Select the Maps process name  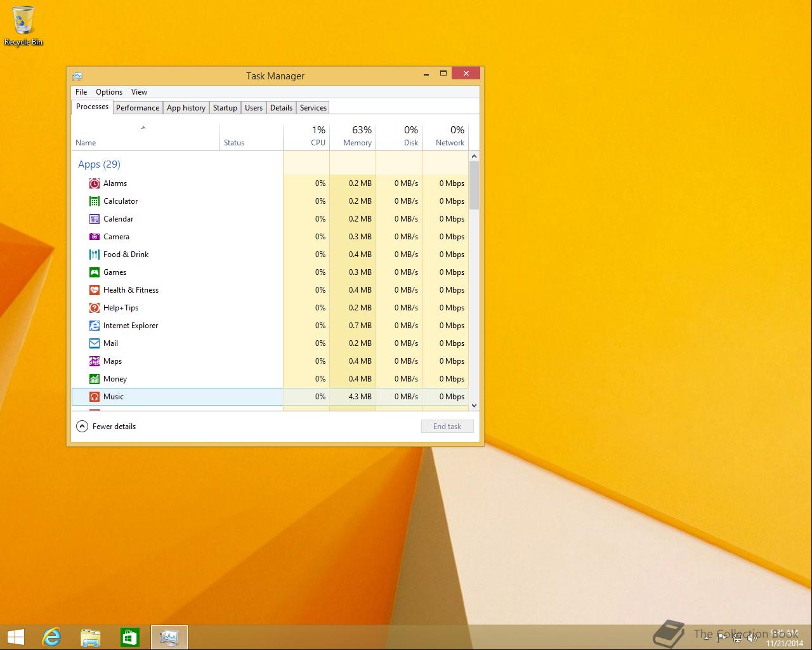pos(113,361)
